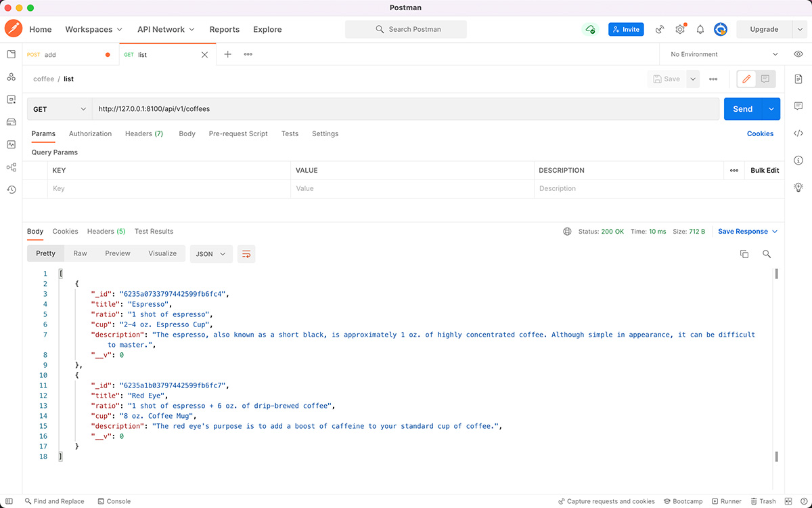The height and width of the screenshot is (508, 812).
Task: Open response Headers (5) tab
Action: pos(106,232)
